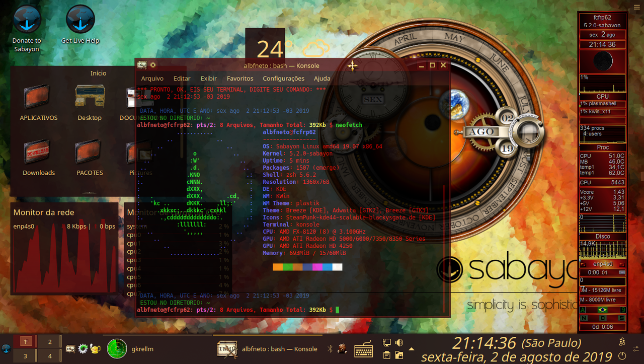
Task: Select the albfneto bash Konsole taskbar entry
Action: 268,348
